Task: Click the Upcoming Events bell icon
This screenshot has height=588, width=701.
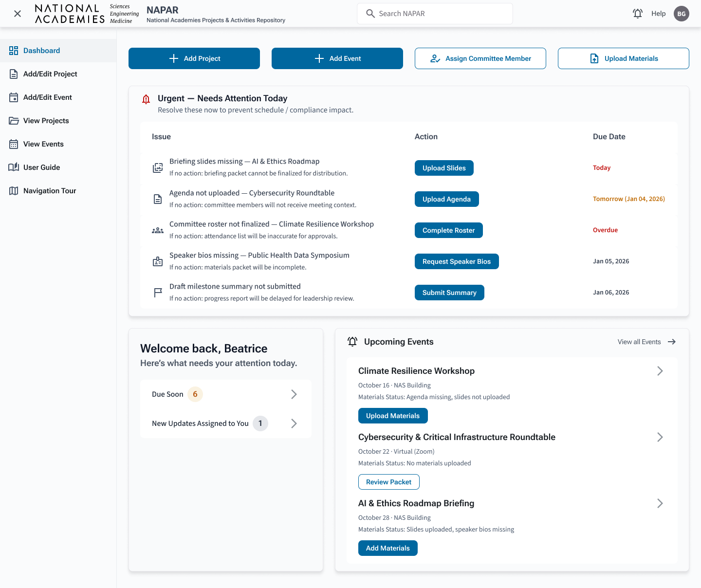Action: click(x=352, y=342)
